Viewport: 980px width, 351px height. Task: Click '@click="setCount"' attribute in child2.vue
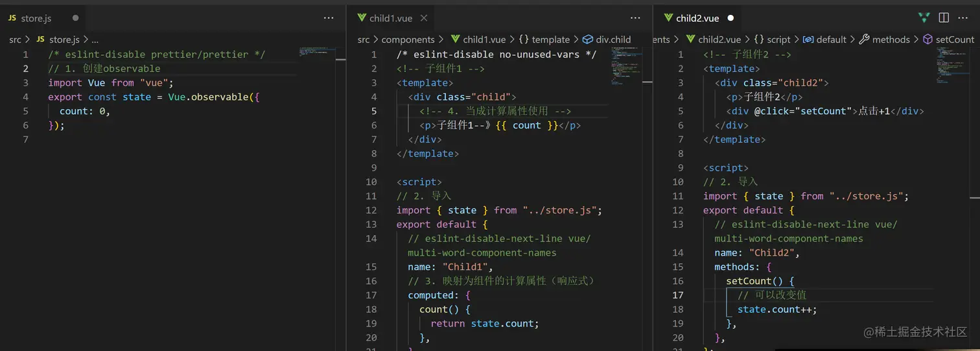[802, 111]
